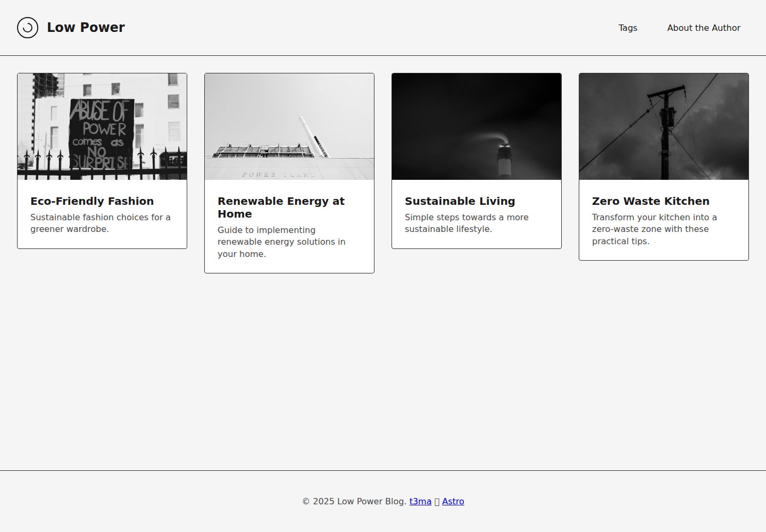Click the '© 2025 Low Power Blog.' footer text
This screenshot has height=532, width=766.
(x=354, y=501)
